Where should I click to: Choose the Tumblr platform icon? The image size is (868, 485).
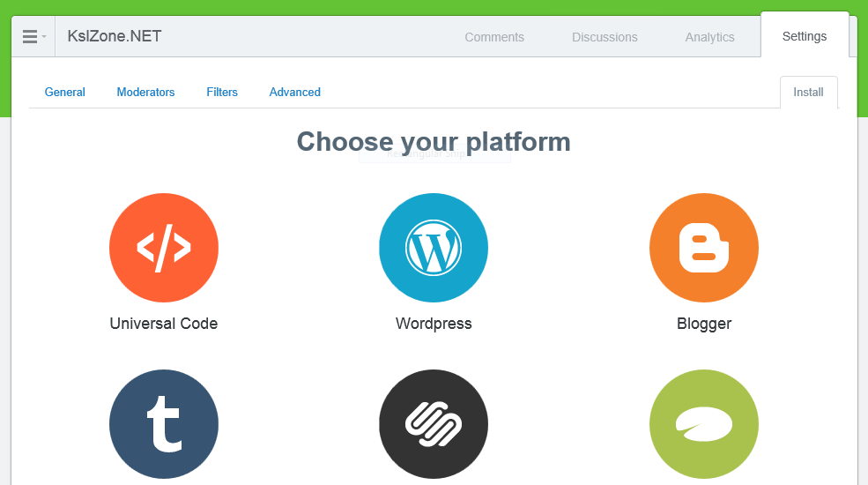[x=164, y=424]
